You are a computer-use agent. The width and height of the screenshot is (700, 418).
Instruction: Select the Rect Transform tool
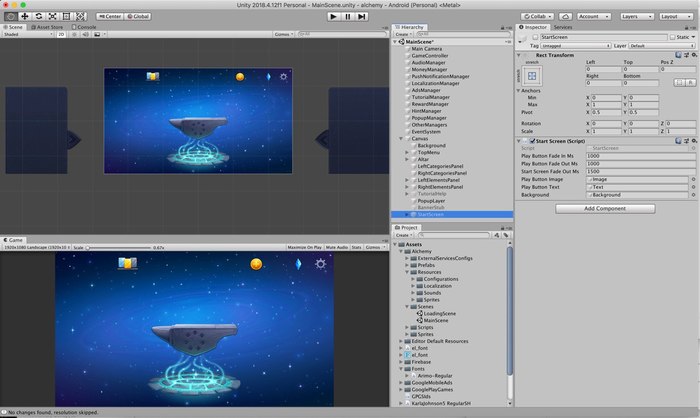tap(67, 16)
